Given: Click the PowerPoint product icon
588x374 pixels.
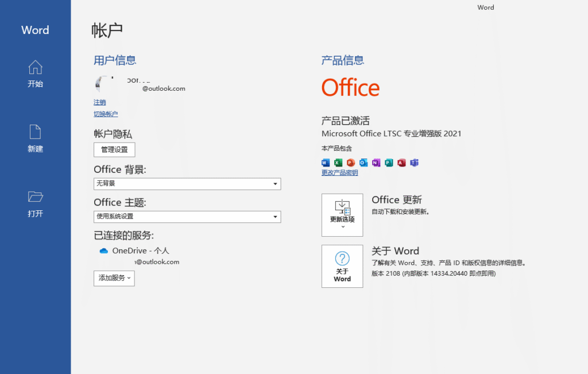Looking at the screenshot, I should coord(351,163).
